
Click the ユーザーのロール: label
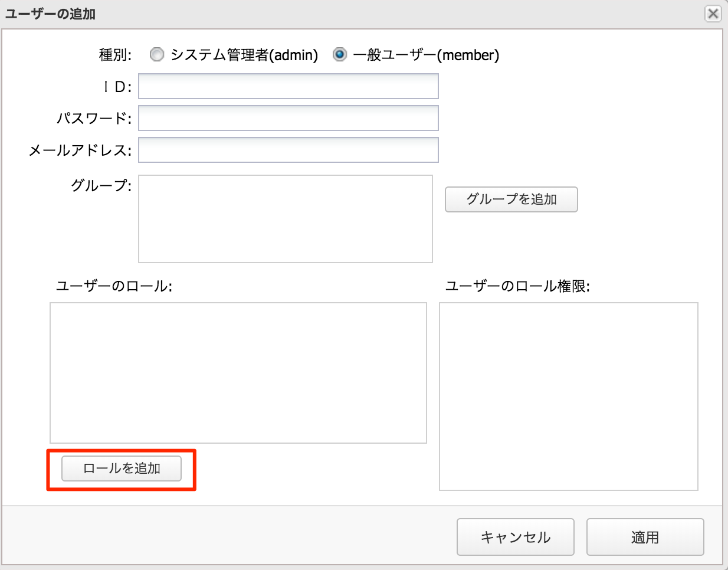pos(114,286)
